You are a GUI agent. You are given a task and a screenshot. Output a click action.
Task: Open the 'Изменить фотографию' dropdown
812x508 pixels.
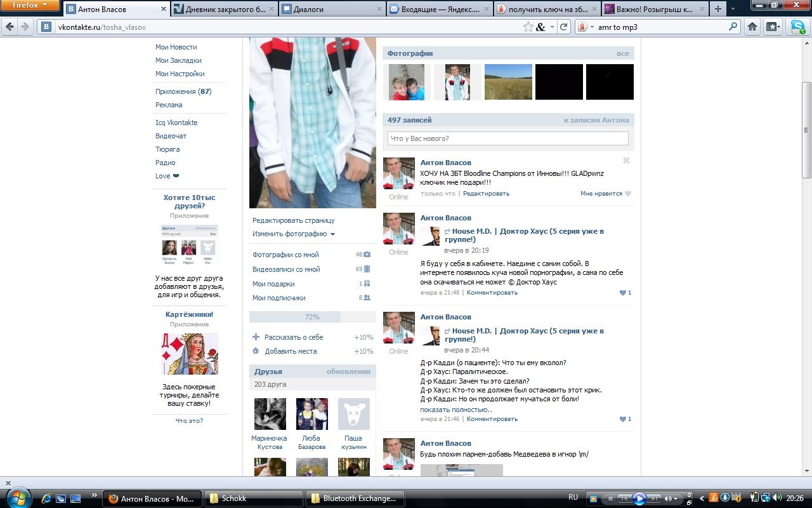pyautogui.click(x=294, y=234)
